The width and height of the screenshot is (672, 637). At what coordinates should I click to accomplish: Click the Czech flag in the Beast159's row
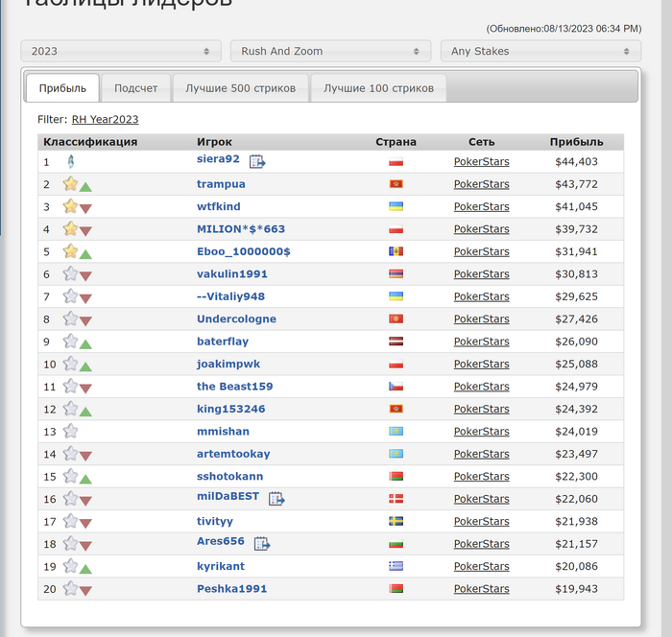point(396,387)
